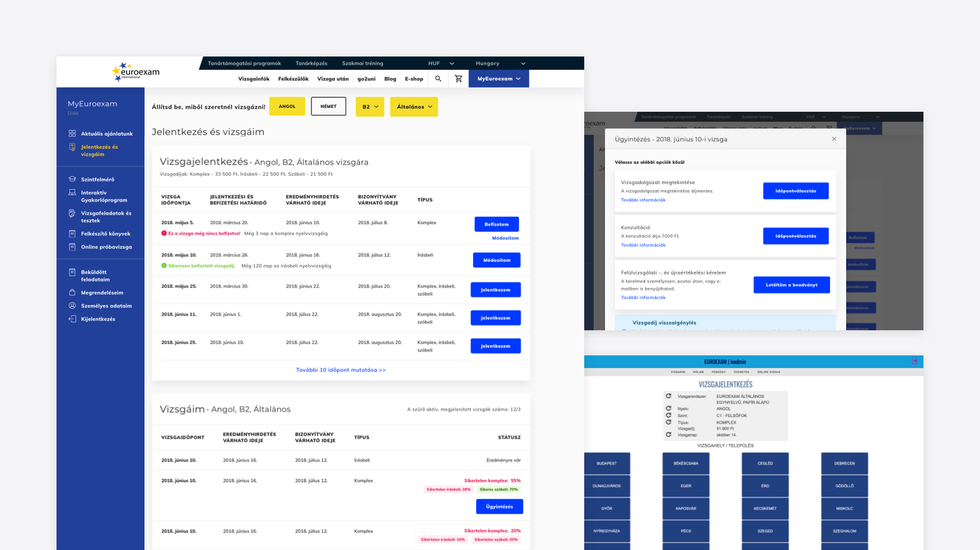Select DEBRECEN as exam location
Screen dimensions: 980x550
pos(844,463)
